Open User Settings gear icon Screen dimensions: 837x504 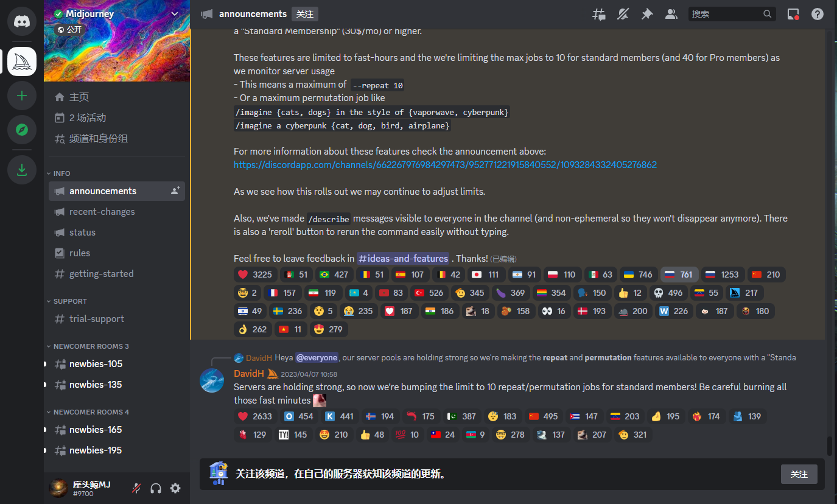175,488
